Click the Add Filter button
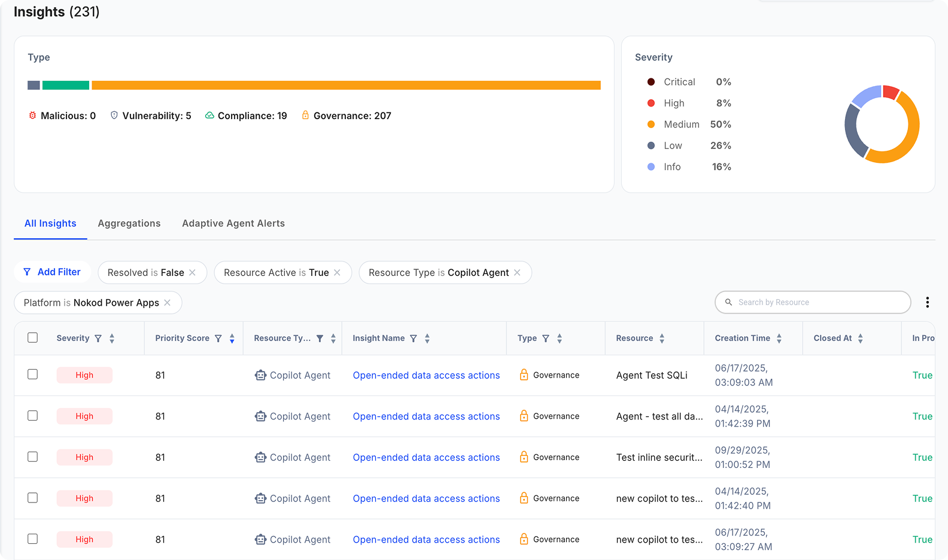948x560 pixels. coord(52,272)
